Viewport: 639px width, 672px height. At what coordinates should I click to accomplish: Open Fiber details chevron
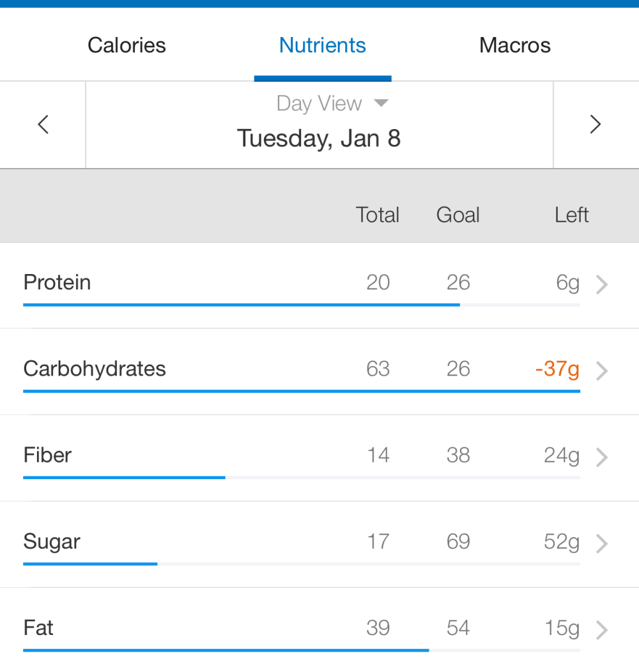click(601, 457)
